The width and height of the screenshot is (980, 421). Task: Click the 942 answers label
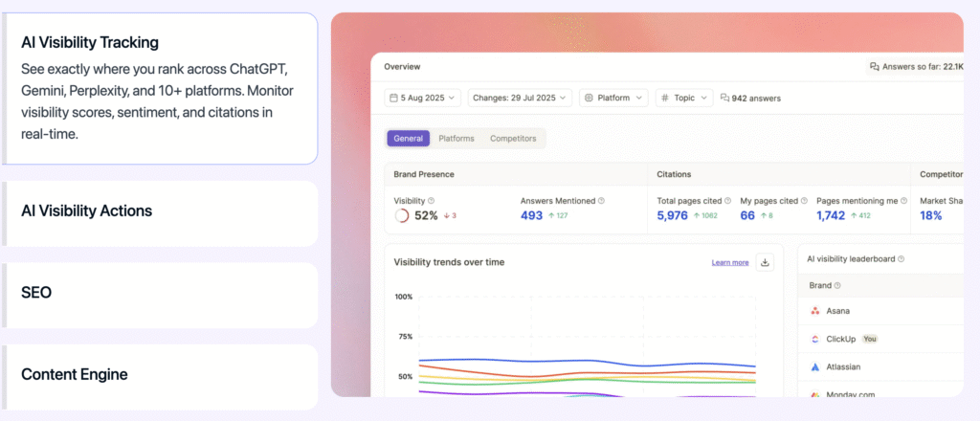tap(756, 98)
